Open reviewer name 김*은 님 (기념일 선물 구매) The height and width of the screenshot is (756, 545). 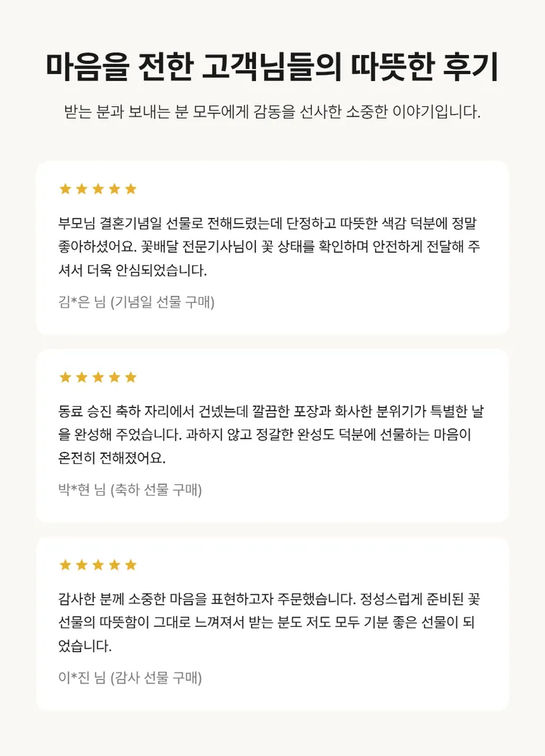point(136,302)
